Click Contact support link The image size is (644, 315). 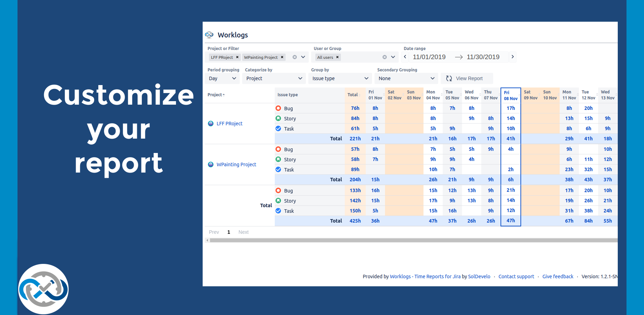(x=516, y=276)
